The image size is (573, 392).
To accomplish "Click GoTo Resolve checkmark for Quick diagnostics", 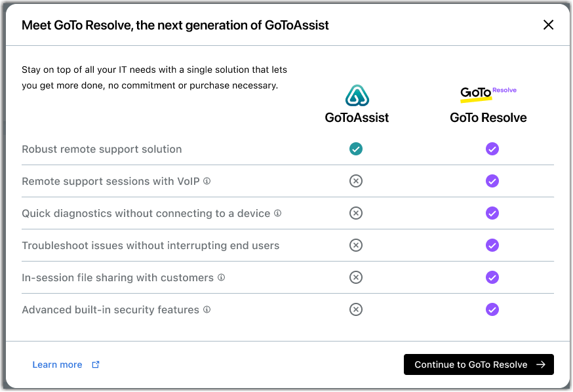I will coord(492,213).
